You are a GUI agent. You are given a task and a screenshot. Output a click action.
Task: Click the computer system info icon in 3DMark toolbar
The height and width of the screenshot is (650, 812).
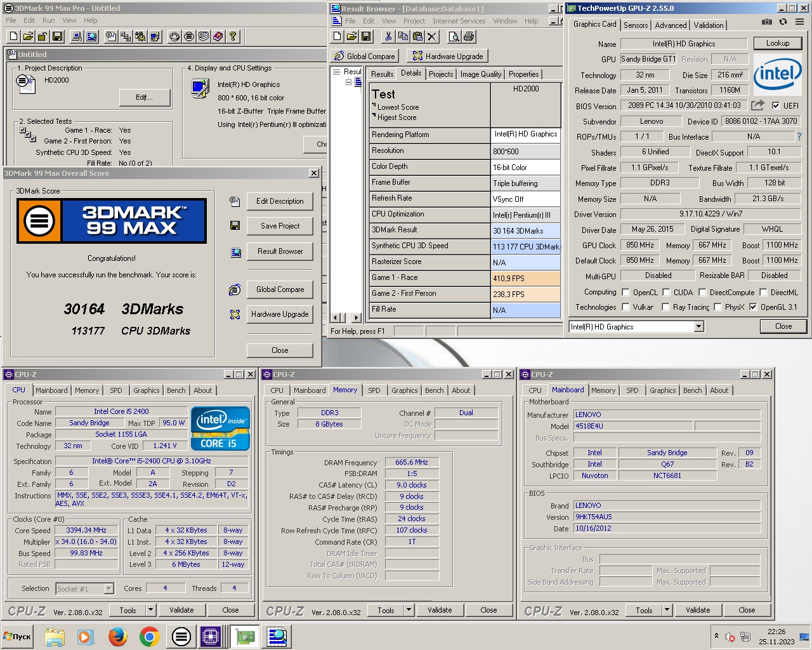[x=77, y=37]
